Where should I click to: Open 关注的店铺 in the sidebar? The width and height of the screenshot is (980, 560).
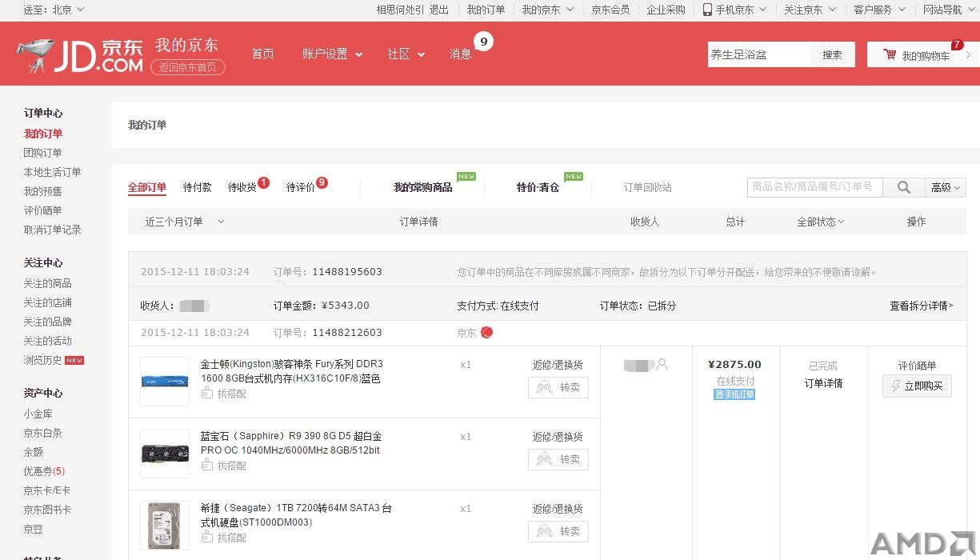click(47, 302)
